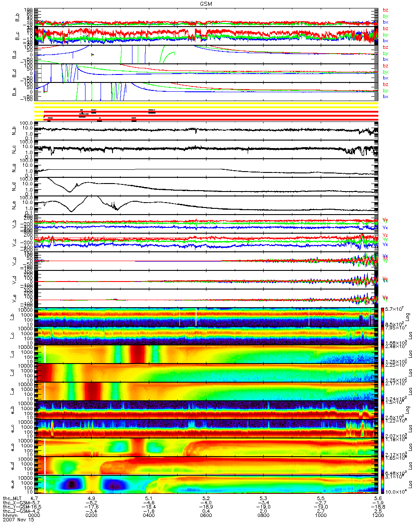
Task: Click the GSM title above the plots
Action: (x=206, y=3)
